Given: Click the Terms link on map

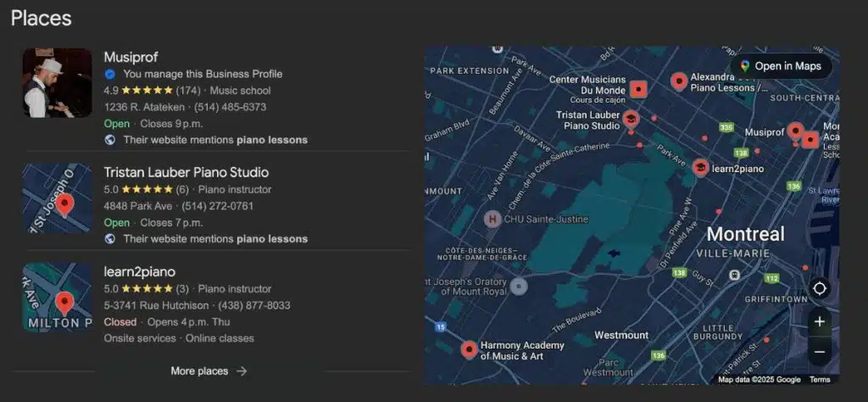Looking at the screenshot, I should 820,379.
